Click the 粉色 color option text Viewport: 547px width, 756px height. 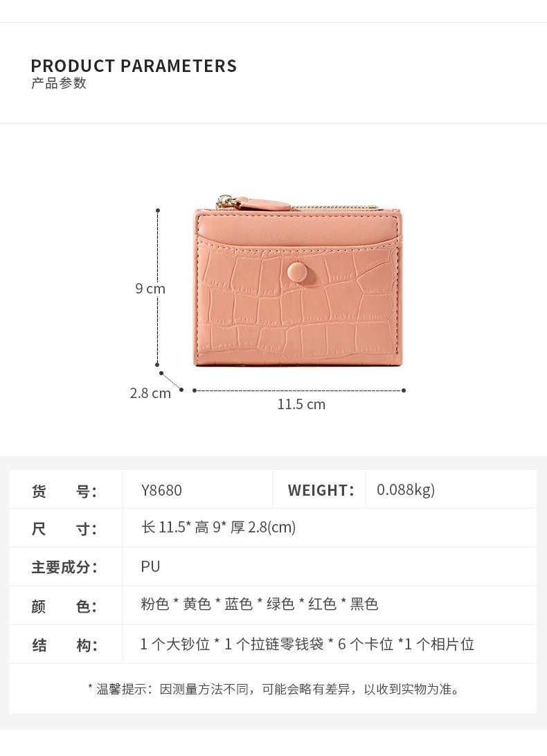coord(155,604)
